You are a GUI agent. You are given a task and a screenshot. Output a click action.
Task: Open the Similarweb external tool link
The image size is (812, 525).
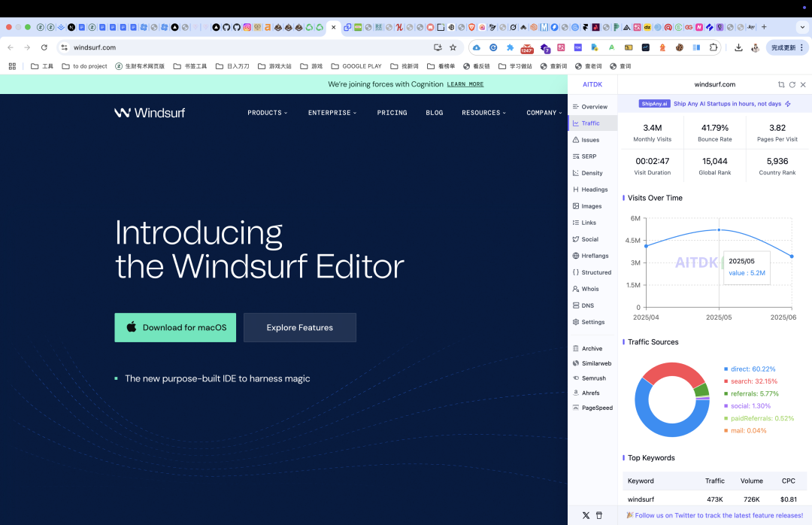[592, 364]
